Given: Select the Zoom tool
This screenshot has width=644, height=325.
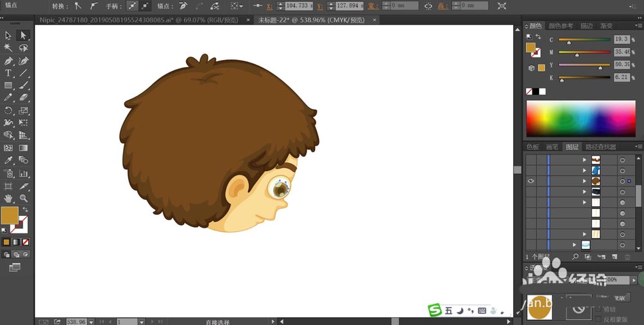Looking at the screenshot, I should pyautogui.click(x=23, y=199).
